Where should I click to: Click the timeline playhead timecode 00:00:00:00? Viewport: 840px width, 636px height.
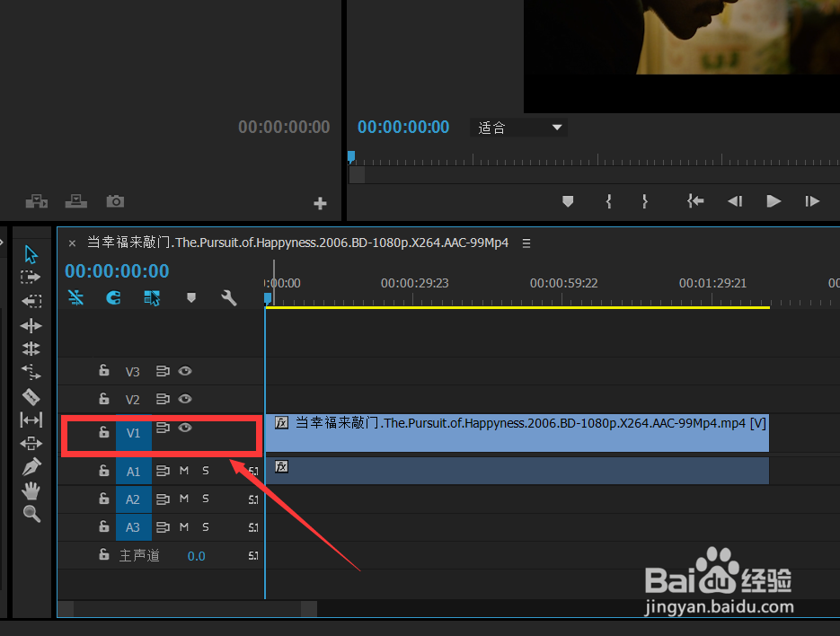point(117,271)
